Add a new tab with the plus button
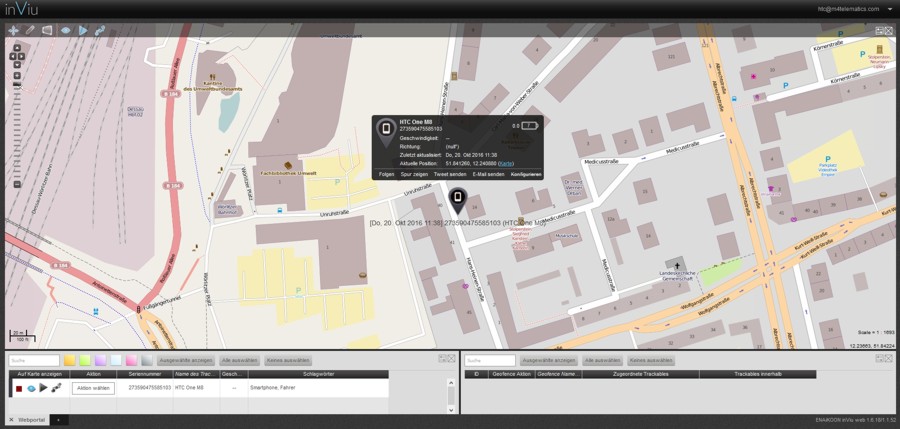900x429 pixels. (x=59, y=420)
